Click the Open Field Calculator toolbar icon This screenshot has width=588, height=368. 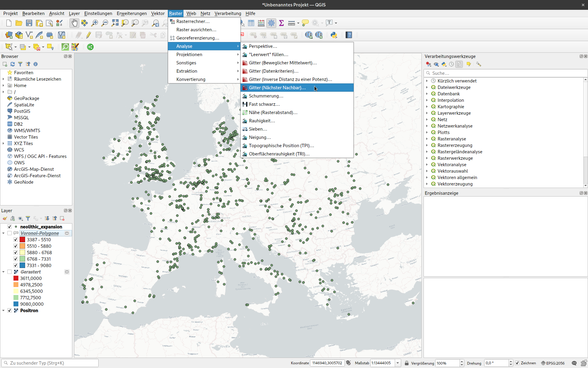click(261, 23)
